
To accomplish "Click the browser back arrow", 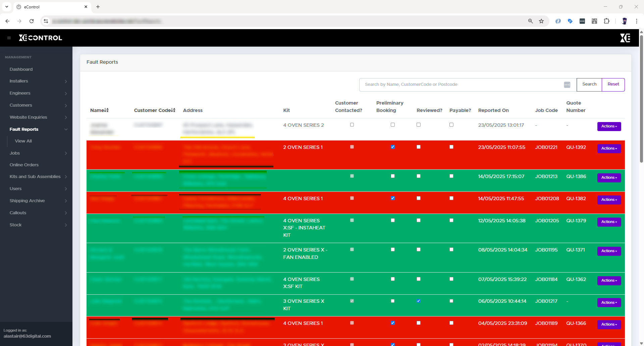I will coord(7,21).
